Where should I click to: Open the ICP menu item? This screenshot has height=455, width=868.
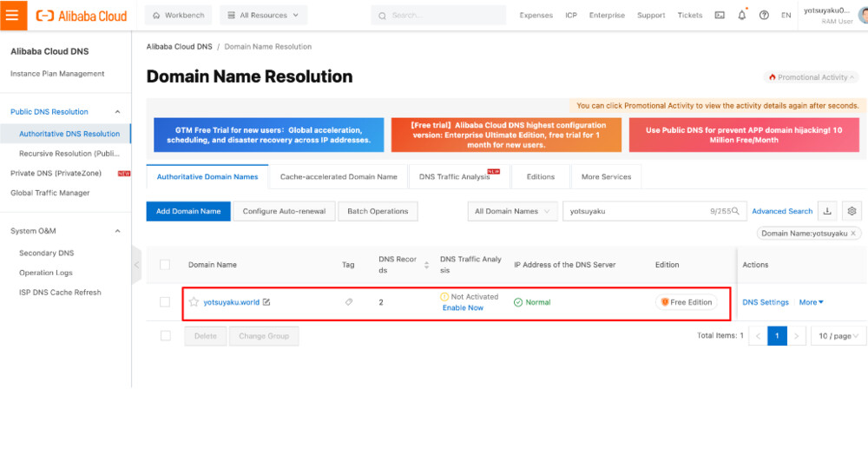pyautogui.click(x=571, y=16)
